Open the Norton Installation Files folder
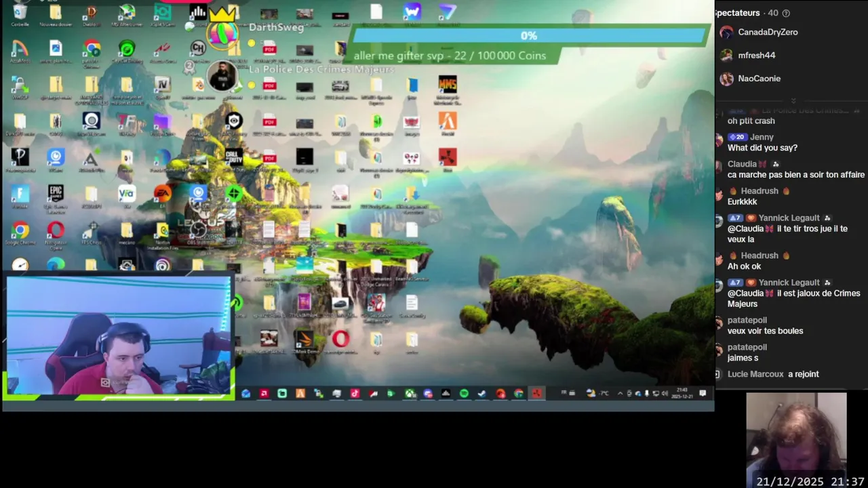The image size is (868, 488). pos(162,234)
